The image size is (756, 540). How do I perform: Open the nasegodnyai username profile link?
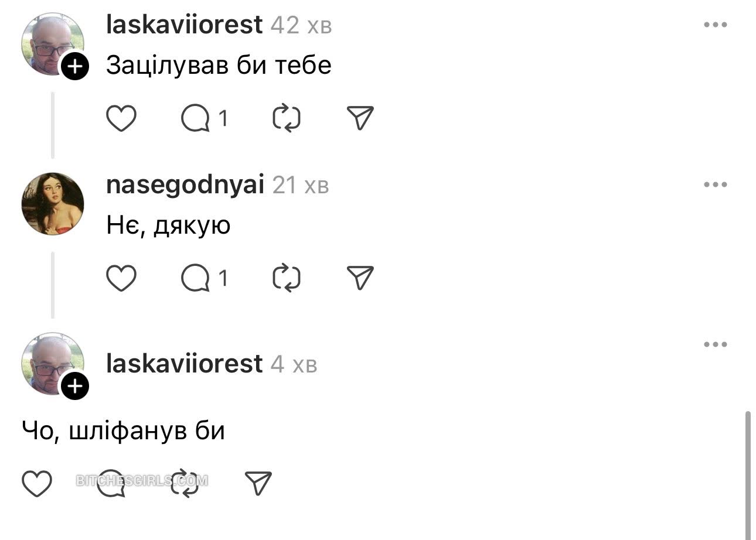coord(185,185)
